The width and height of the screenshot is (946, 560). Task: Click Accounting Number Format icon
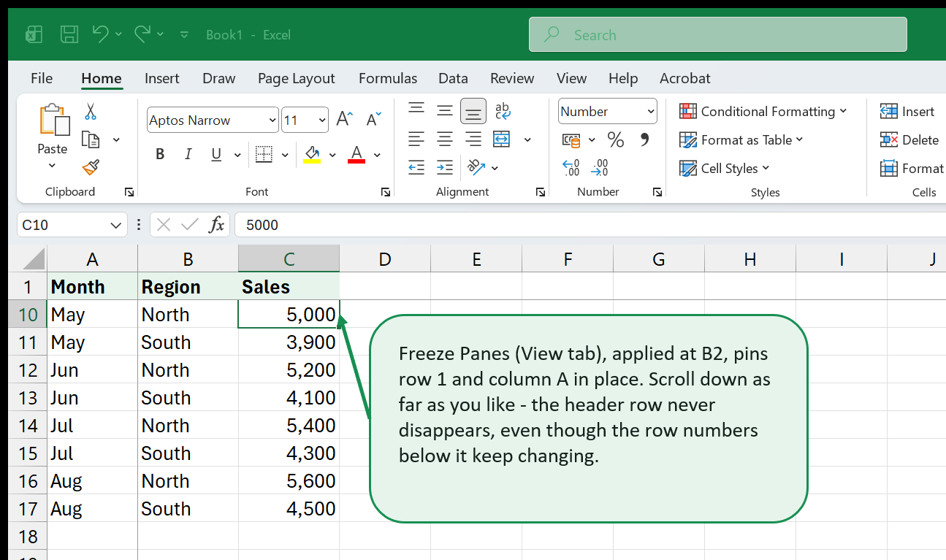[x=571, y=139]
